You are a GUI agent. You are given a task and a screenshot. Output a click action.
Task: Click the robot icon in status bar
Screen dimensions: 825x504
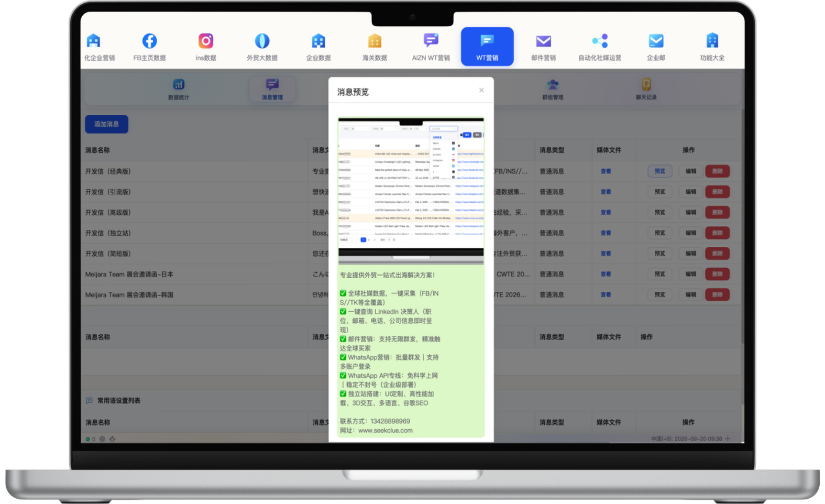112,439
